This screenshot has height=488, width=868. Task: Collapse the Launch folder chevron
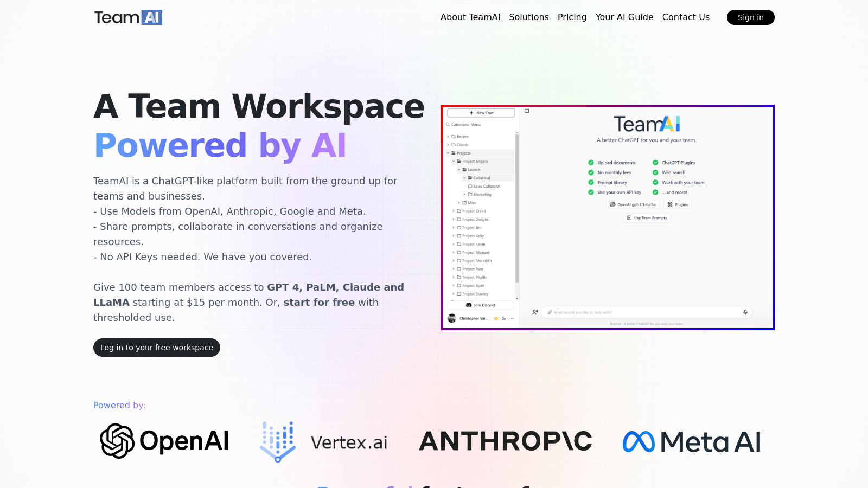(459, 170)
